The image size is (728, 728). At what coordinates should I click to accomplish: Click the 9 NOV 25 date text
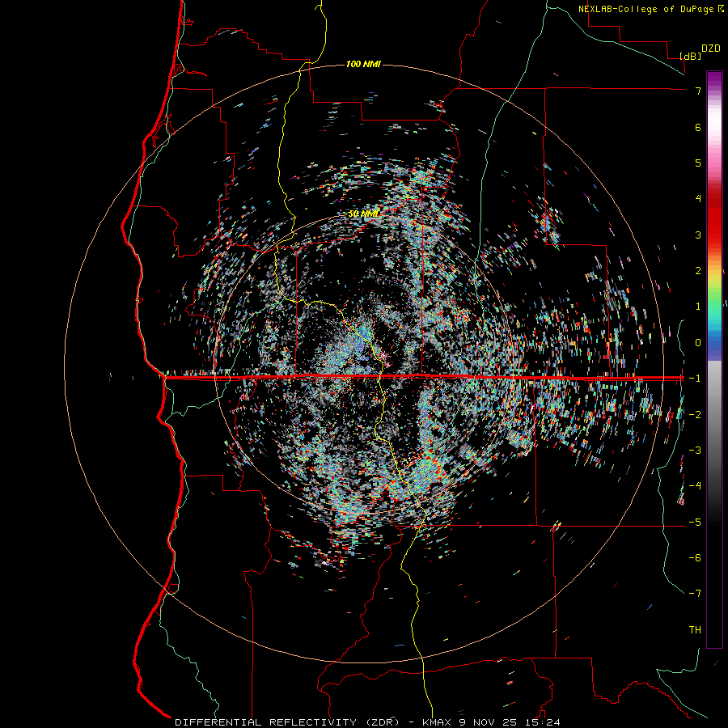coord(488,722)
